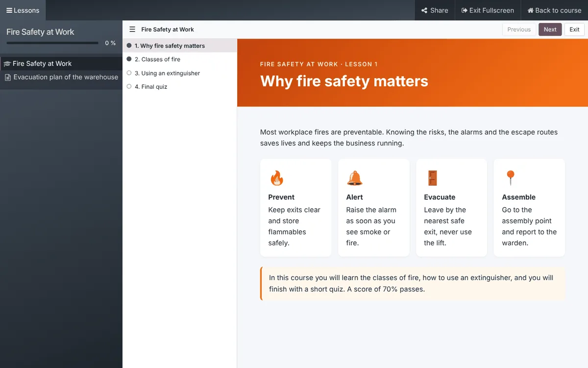Click the 'Why fire safety matters' banner heading

tap(344, 81)
